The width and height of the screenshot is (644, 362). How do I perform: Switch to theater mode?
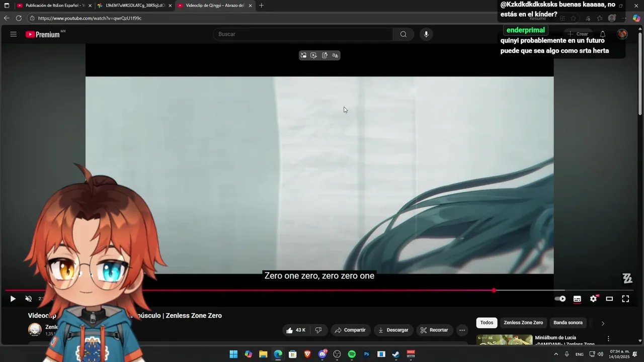[609, 299]
